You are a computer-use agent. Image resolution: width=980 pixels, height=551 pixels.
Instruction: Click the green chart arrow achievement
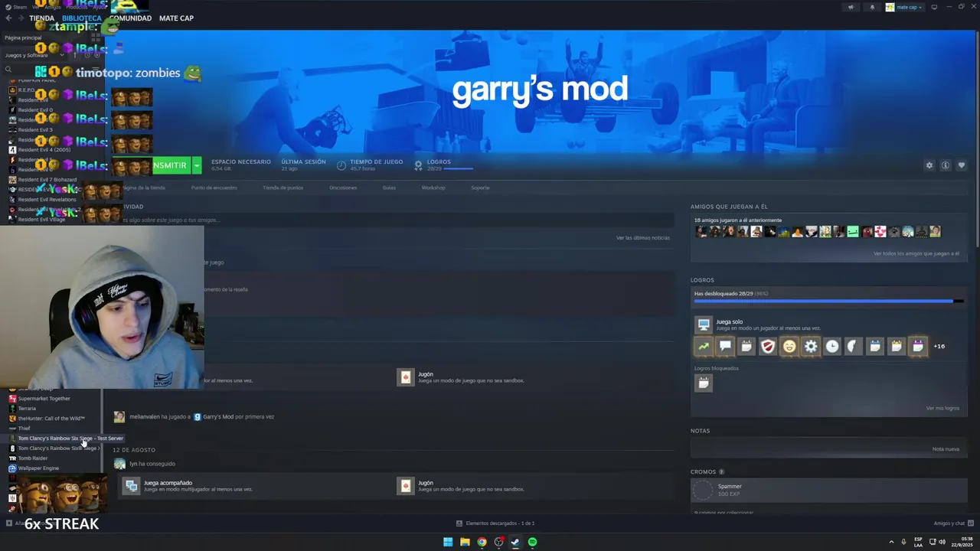pyautogui.click(x=704, y=347)
